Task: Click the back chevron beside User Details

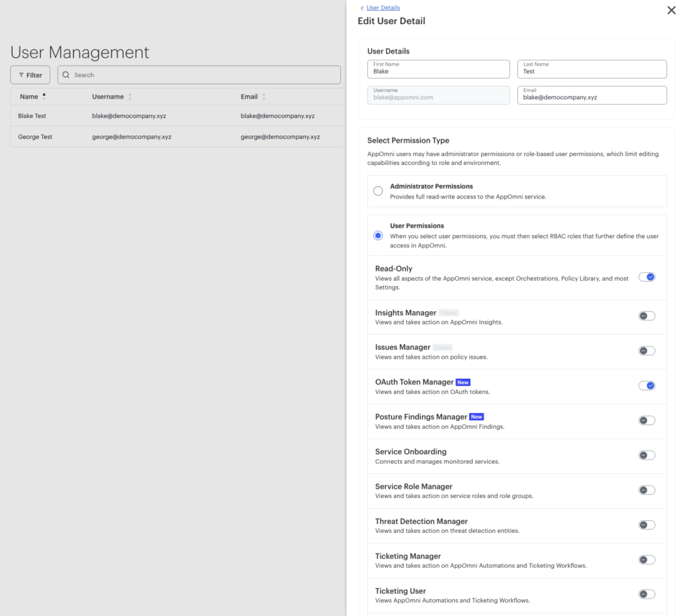Action: point(362,8)
